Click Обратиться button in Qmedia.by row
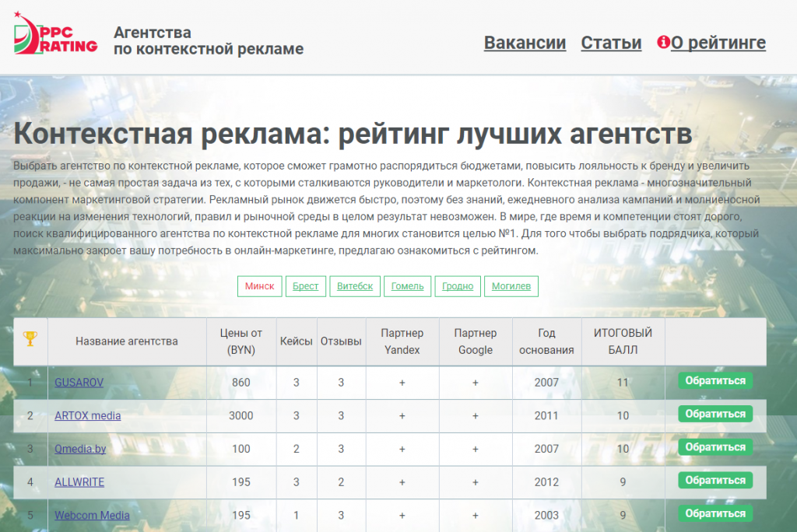This screenshot has height=532, width=797. [x=715, y=447]
